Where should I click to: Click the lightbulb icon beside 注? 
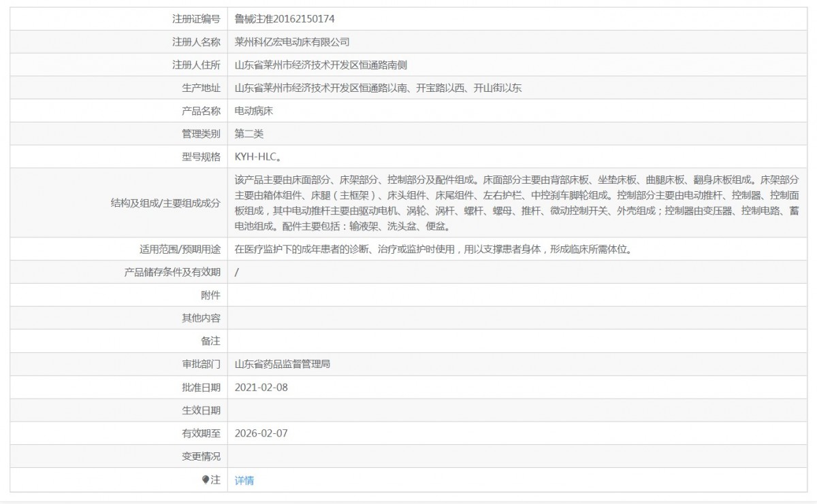pyautogui.click(x=206, y=480)
